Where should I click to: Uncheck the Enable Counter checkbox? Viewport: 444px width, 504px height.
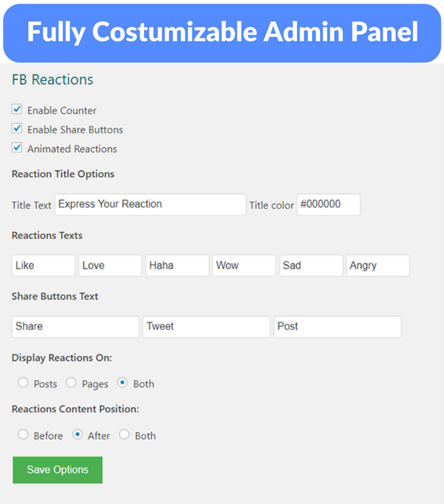click(x=17, y=109)
